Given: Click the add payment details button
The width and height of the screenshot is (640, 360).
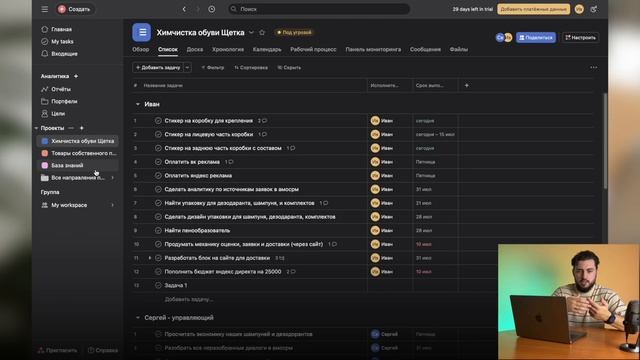Looking at the screenshot, I should pyautogui.click(x=533, y=9).
